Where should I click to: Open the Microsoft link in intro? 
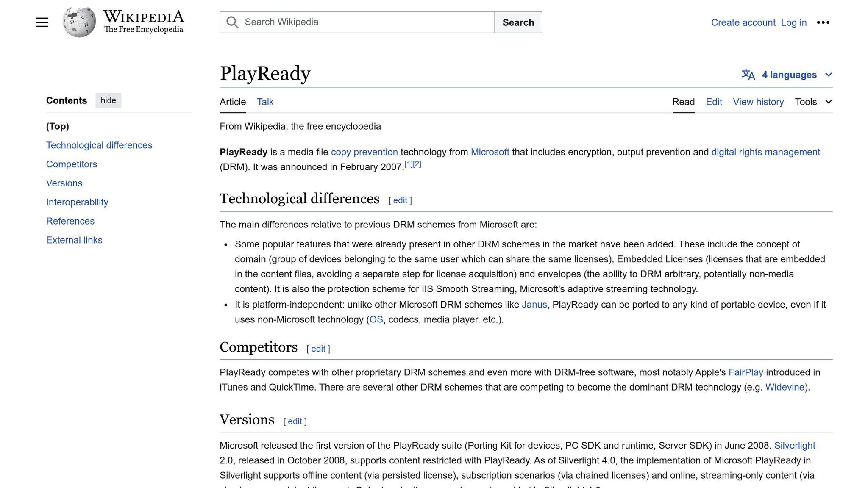coord(490,152)
